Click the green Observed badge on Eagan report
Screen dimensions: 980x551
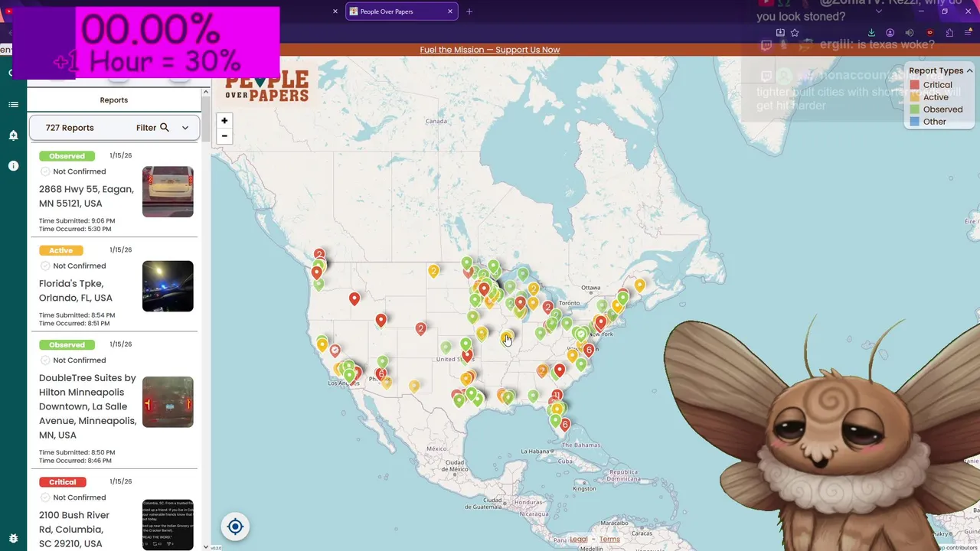coord(67,156)
